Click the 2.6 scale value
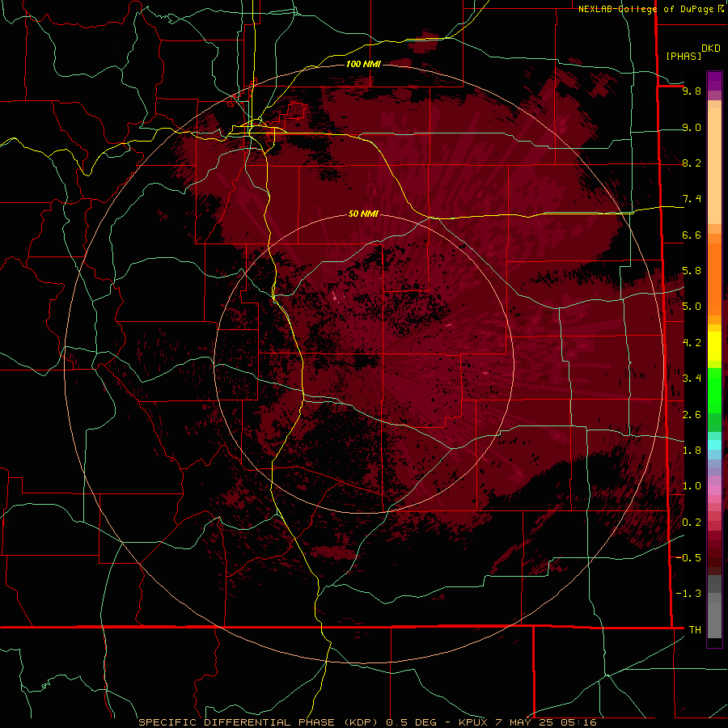The width and height of the screenshot is (728, 728). [x=692, y=414]
